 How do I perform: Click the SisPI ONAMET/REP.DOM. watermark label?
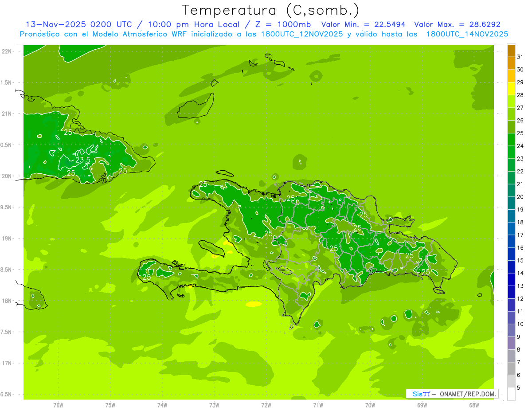(x=452, y=394)
